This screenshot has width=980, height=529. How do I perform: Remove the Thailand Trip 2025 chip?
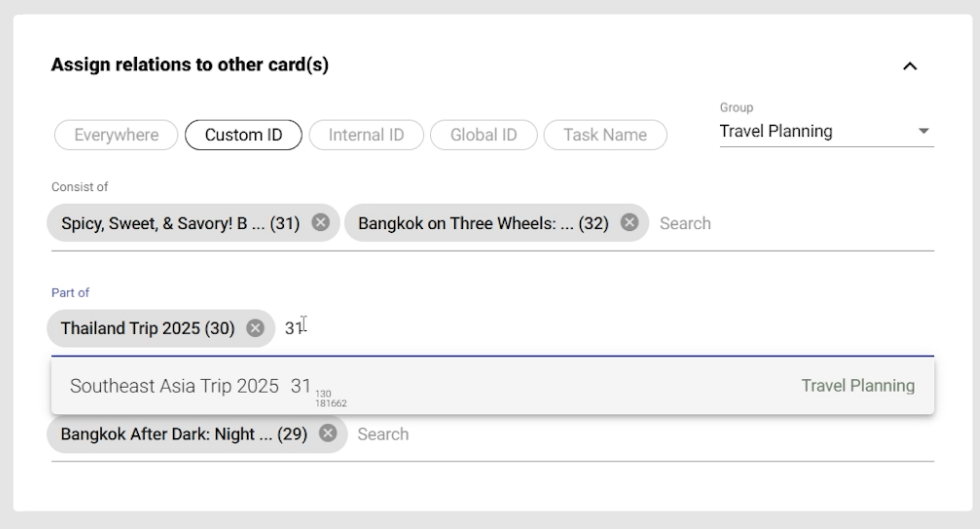[x=255, y=328]
